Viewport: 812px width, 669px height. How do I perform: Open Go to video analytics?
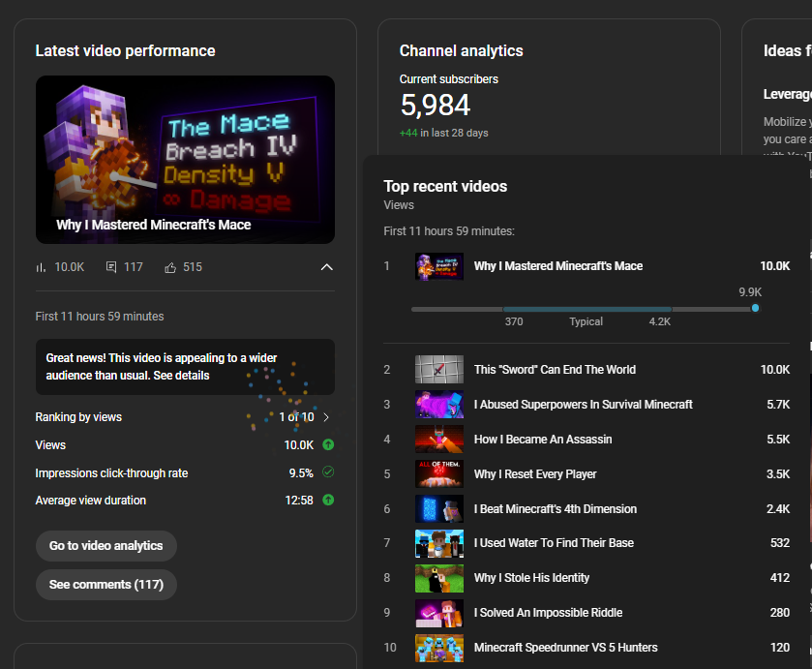coord(106,546)
